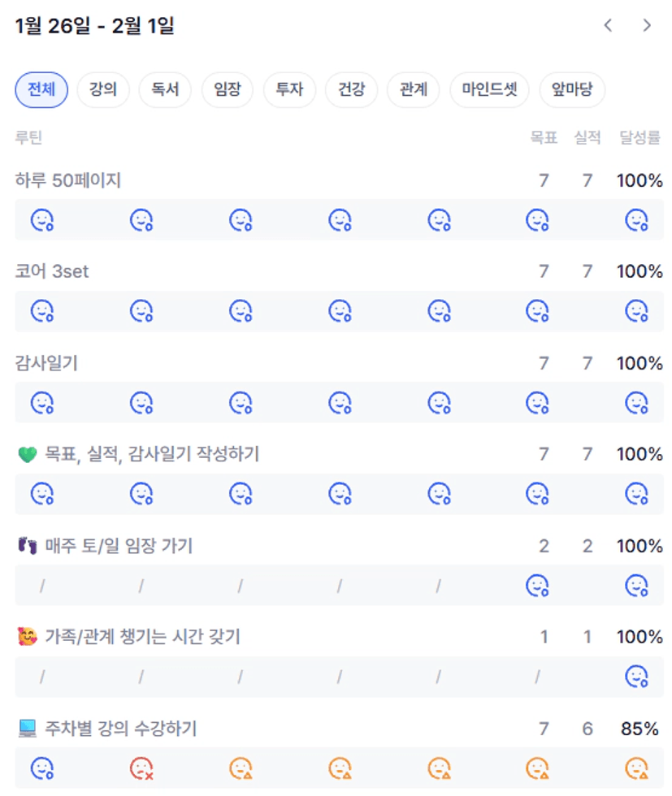Open the 하루 50페이지 routine title
672x796 pixels.
68,180
